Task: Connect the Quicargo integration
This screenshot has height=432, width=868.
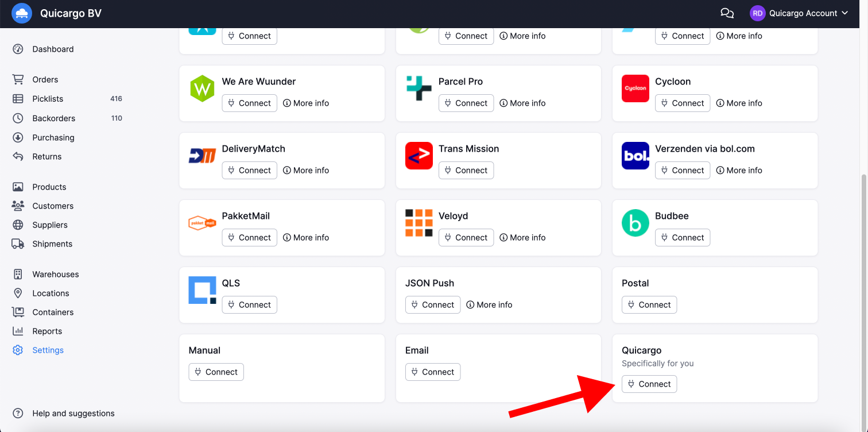Action: [x=649, y=384]
